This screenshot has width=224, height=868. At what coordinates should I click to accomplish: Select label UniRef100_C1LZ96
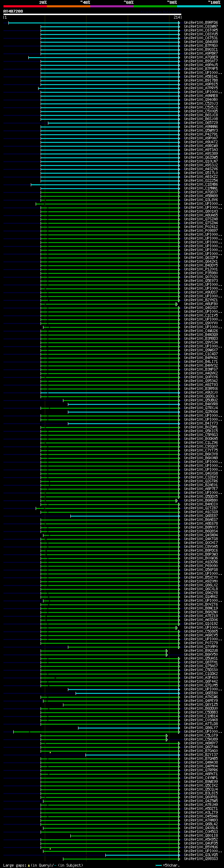point(201,443)
